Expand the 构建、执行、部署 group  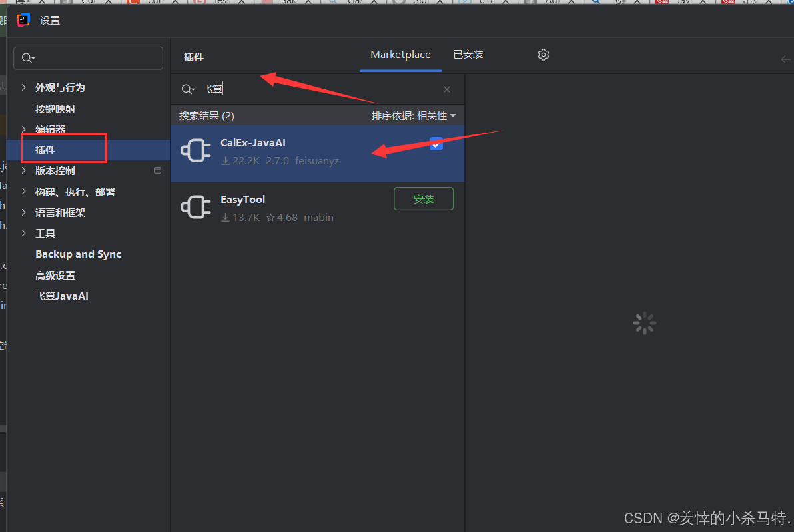click(24, 191)
